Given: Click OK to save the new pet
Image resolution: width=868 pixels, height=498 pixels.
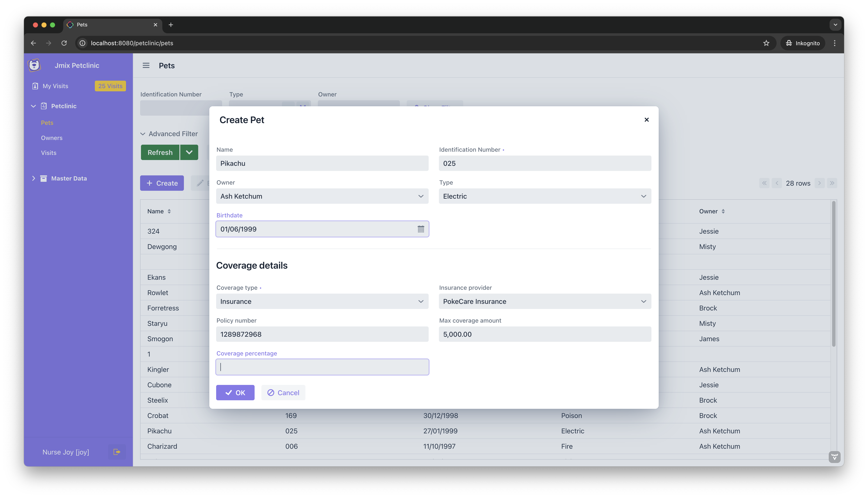Looking at the screenshot, I should point(235,392).
